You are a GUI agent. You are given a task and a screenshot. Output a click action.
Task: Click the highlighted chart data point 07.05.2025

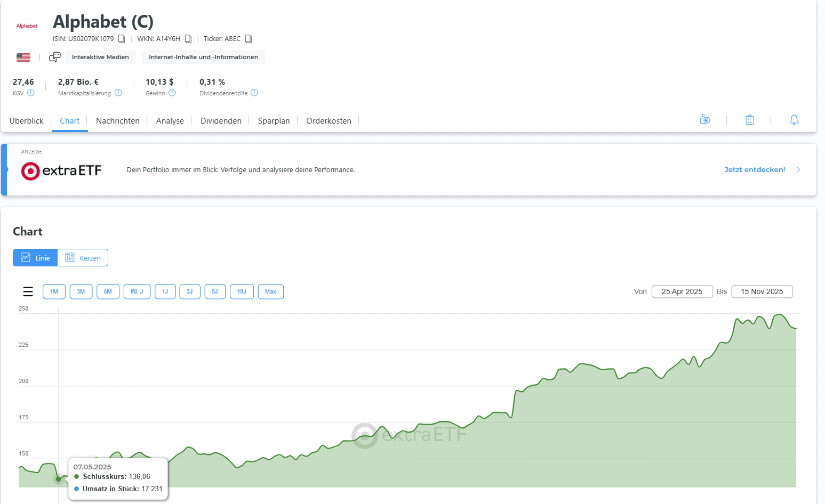coord(59,479)
